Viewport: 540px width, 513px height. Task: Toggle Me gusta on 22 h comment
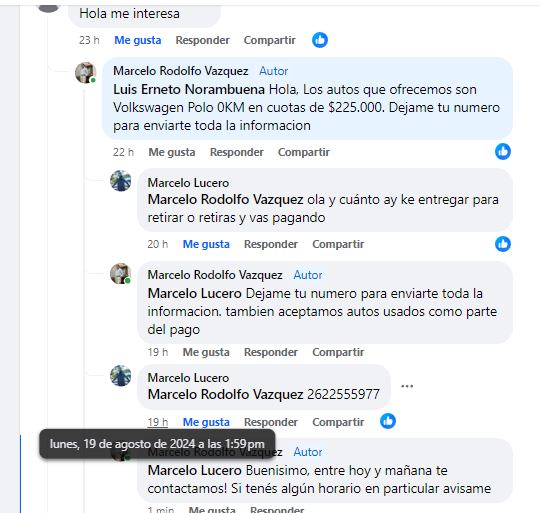tap(172, 152)
